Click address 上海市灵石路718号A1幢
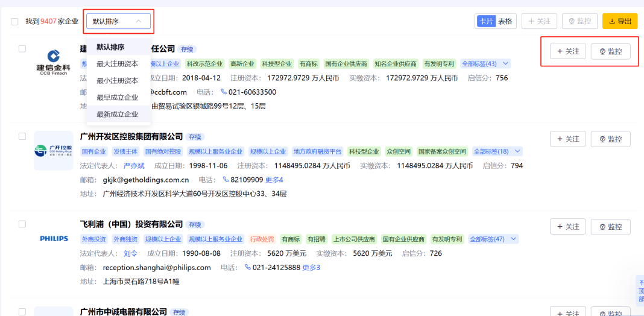644x316 pixels. pyautogui.click(x=141, y=282)
